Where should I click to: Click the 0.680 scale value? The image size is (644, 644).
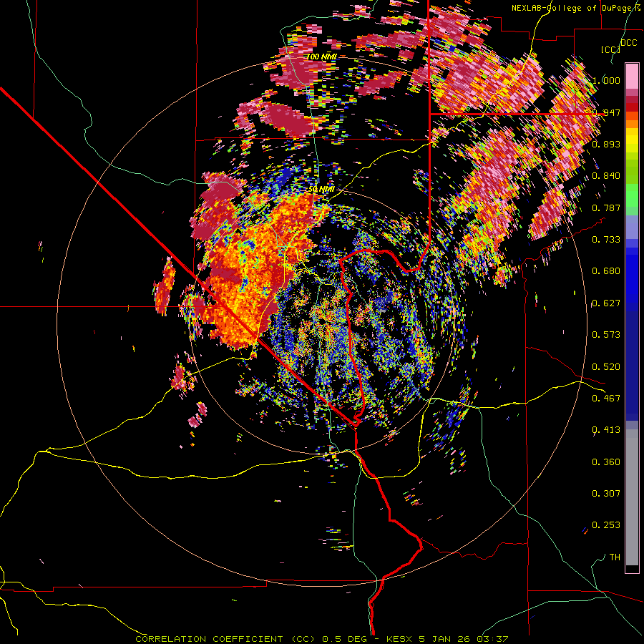[606, 271]
